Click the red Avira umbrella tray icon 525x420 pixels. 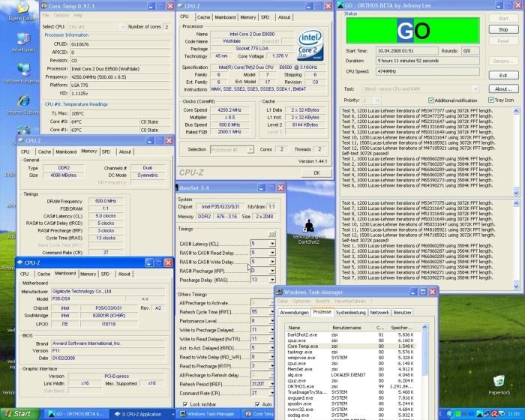(x=494, y=414)
